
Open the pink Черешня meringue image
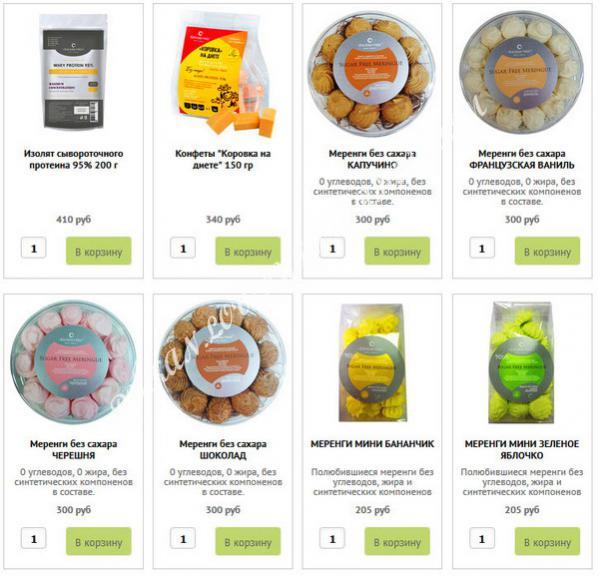(x=73, y=362)
